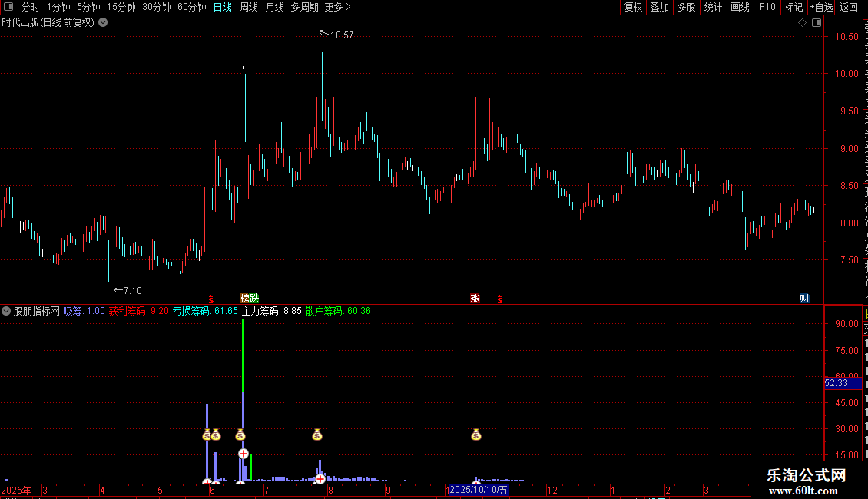Image resolution: width=868 pixels, height=499 pixels.
Task: Click the 财 financial marker icon
Action: click(x=804, y=298)
